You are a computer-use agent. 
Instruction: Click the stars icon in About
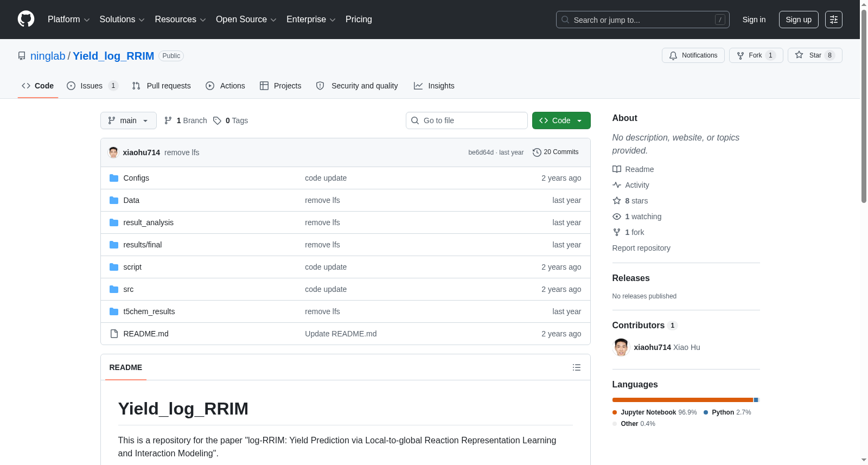pyautogui.click(x=617, y=201)
